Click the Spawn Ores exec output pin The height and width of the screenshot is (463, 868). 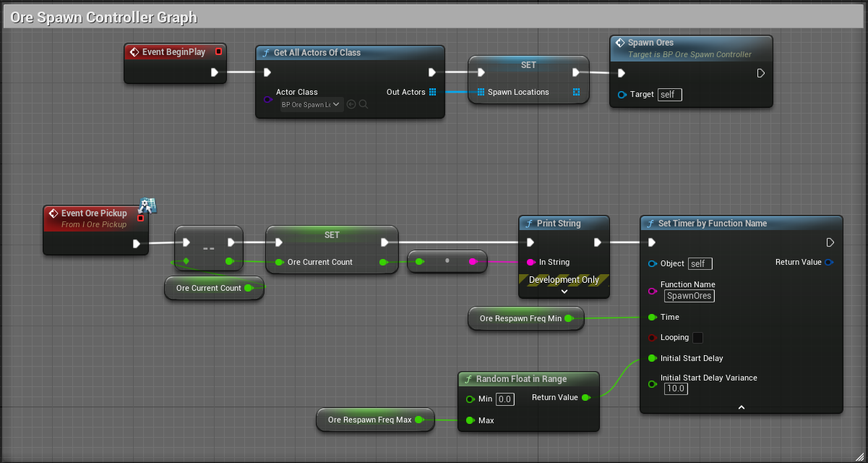[x=760, y=73]
